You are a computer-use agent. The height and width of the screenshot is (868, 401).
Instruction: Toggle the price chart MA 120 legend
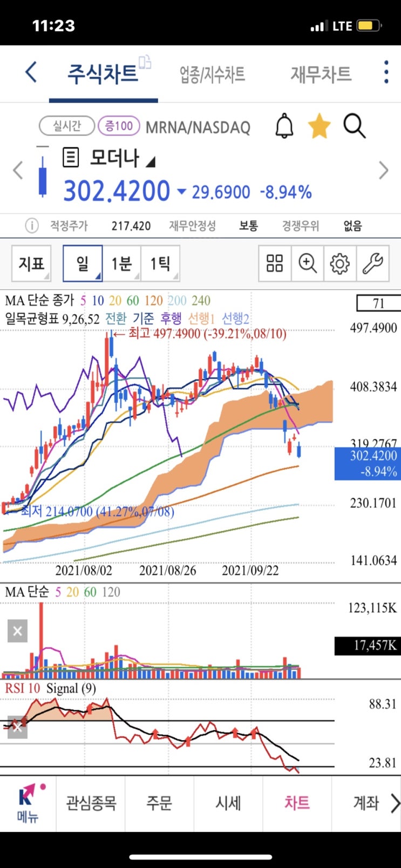click(153, 301)
